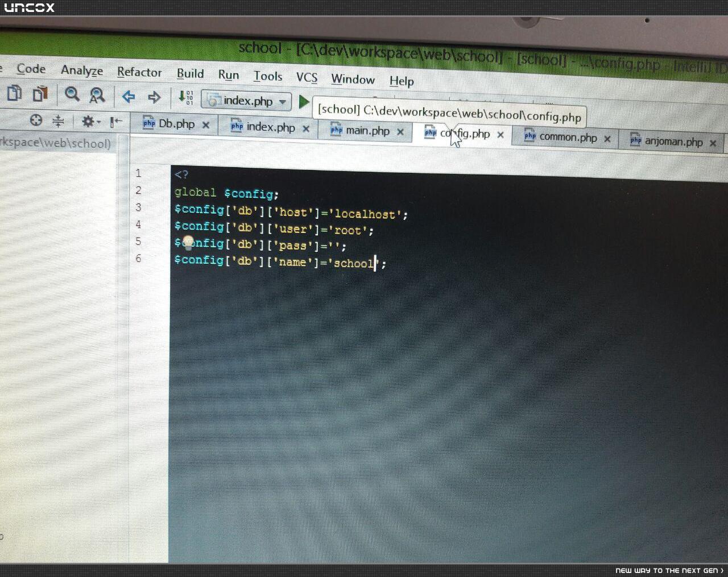The width and height of the screenshot is (728, 577).
Task: Navigate forward with the right arrow
Action: point(154,97)
